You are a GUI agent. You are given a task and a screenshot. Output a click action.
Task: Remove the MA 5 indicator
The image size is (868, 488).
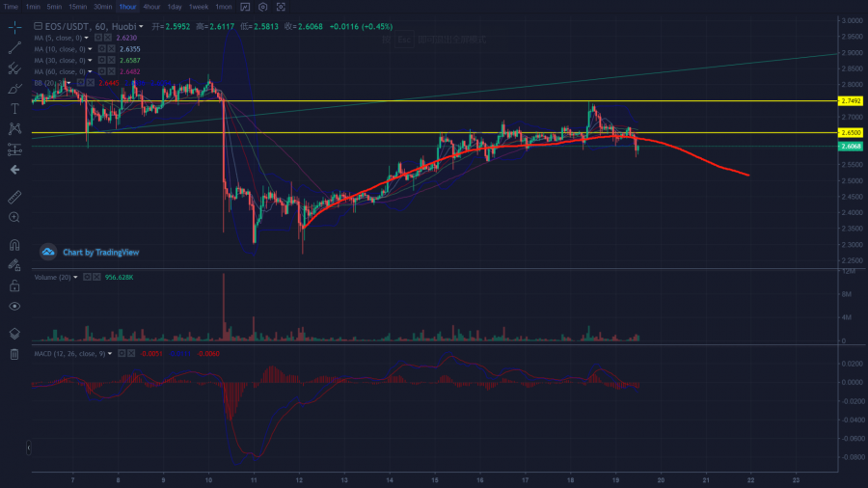click(108, 38)
